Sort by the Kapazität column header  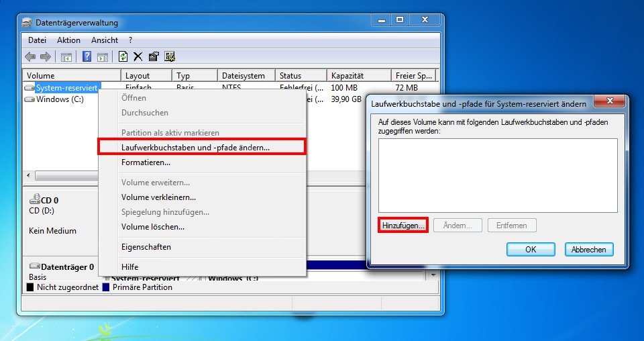[359, 76]
